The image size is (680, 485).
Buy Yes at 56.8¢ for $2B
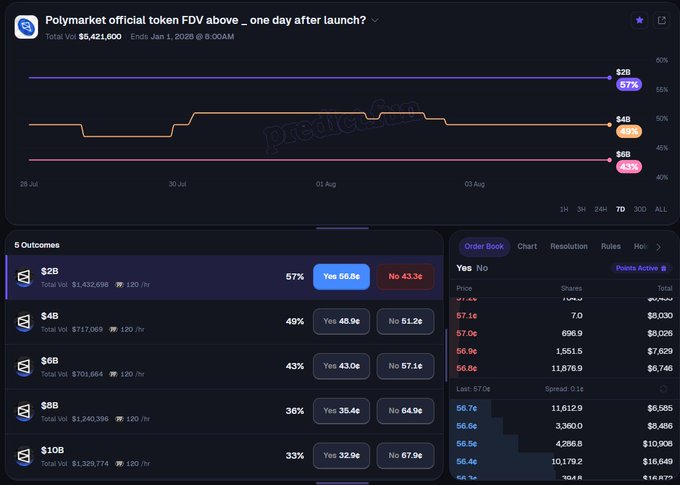(x=341, y=276)
